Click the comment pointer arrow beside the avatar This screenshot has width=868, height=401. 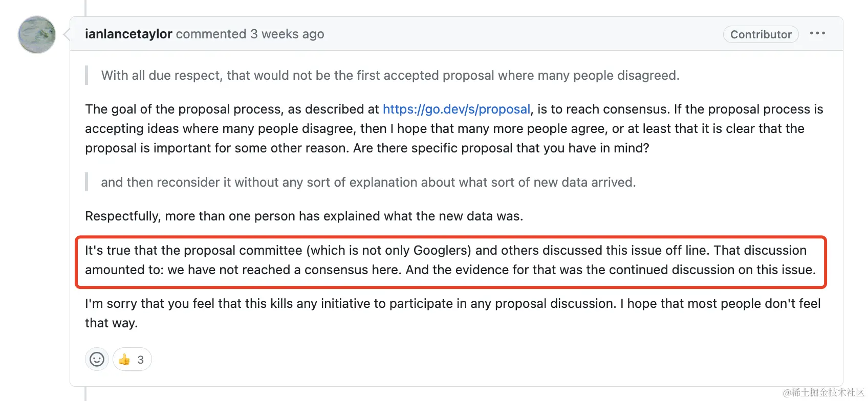(67, 34)
